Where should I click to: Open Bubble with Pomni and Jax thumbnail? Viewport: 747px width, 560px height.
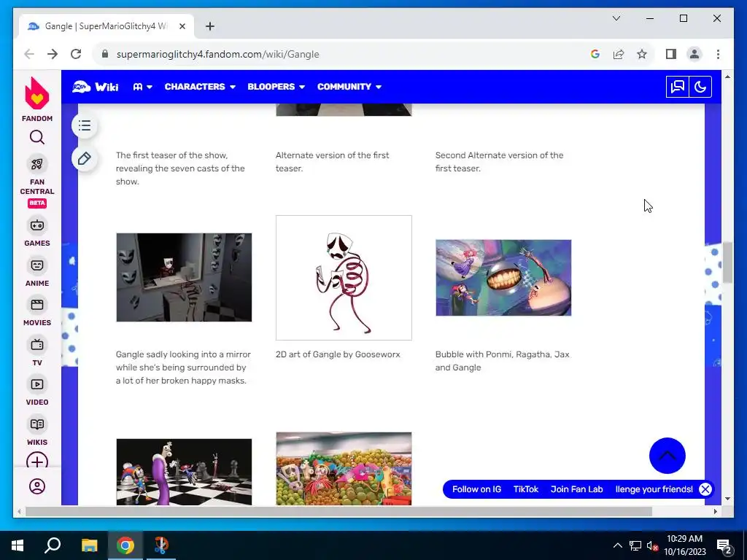pyautogui.click(x=503, y=278)
